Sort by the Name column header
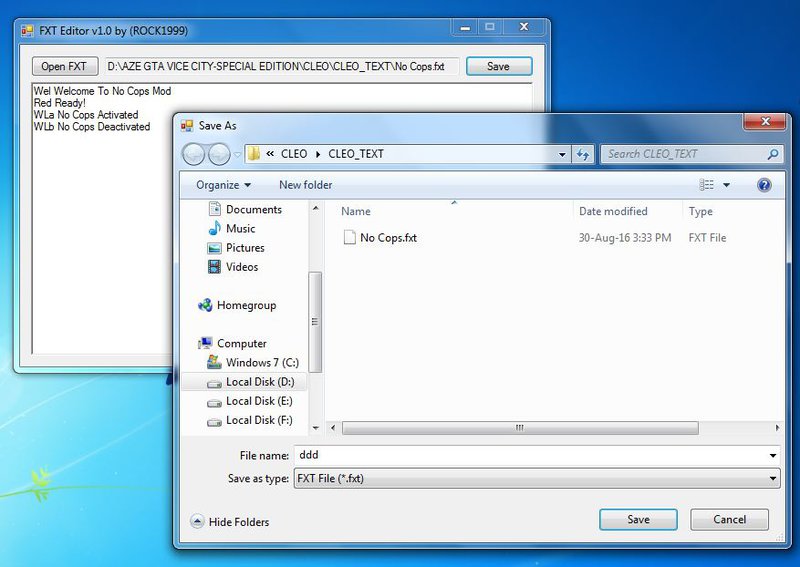 [356, 211]
